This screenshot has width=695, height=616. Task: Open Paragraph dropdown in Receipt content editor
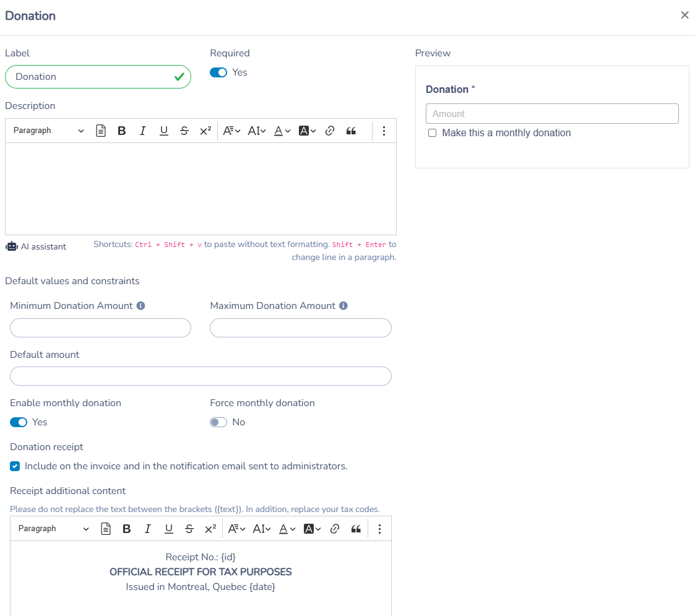(x=53, y=529)
